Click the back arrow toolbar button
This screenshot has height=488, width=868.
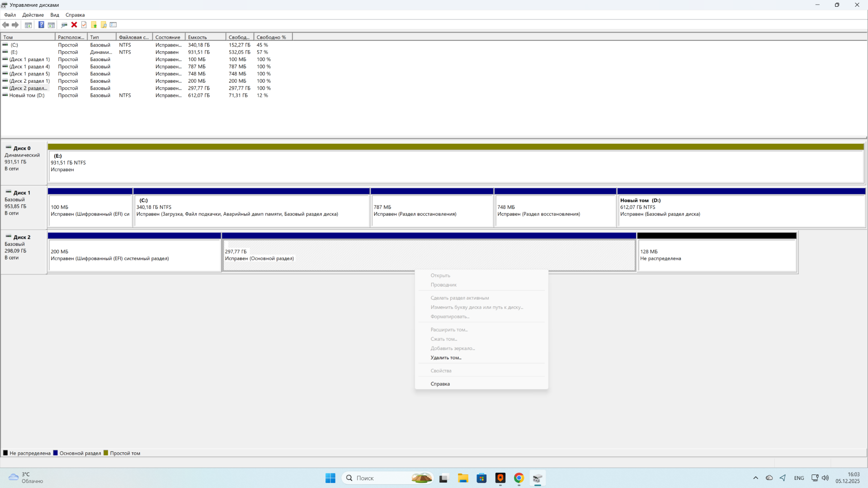pos(6,25)
